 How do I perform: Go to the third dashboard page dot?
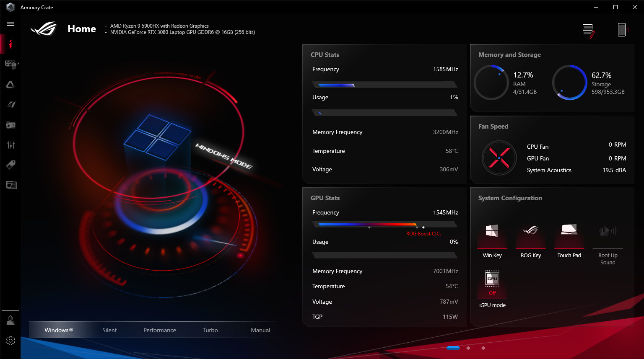(483, 348)
